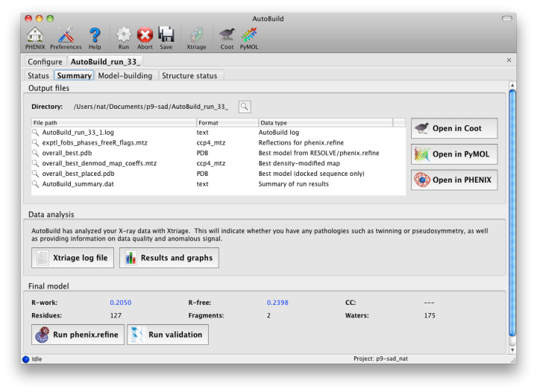
Task: Click the Open in Coot button
Action: click(453, 128)
